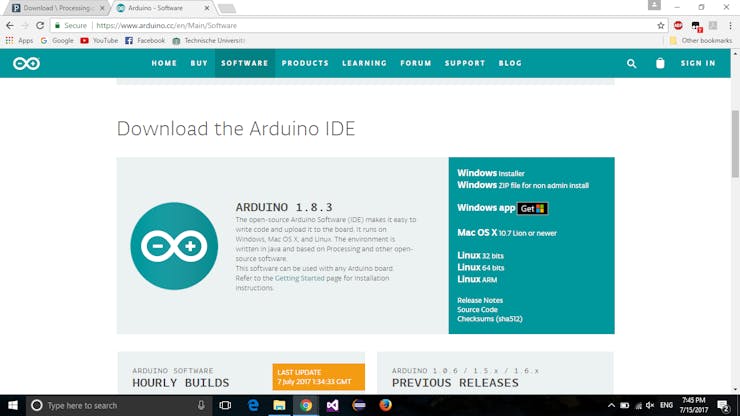Open the BLOG menu item
The width and height of the screenshot is (740, 416).
tap(510, 63)
